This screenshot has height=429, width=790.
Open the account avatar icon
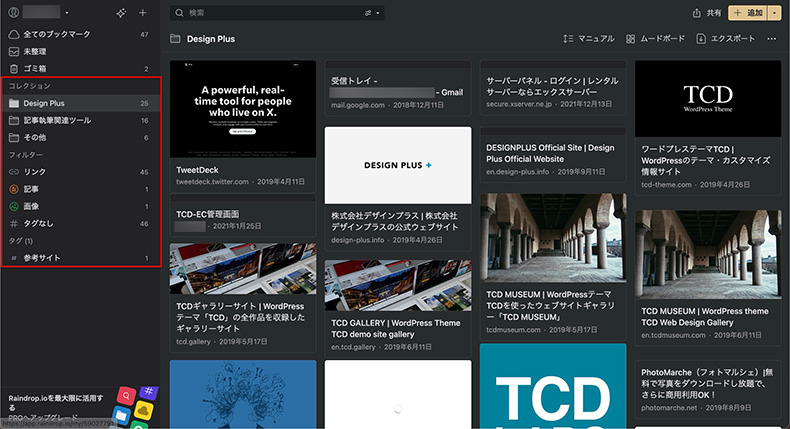[x=14, y=13]
